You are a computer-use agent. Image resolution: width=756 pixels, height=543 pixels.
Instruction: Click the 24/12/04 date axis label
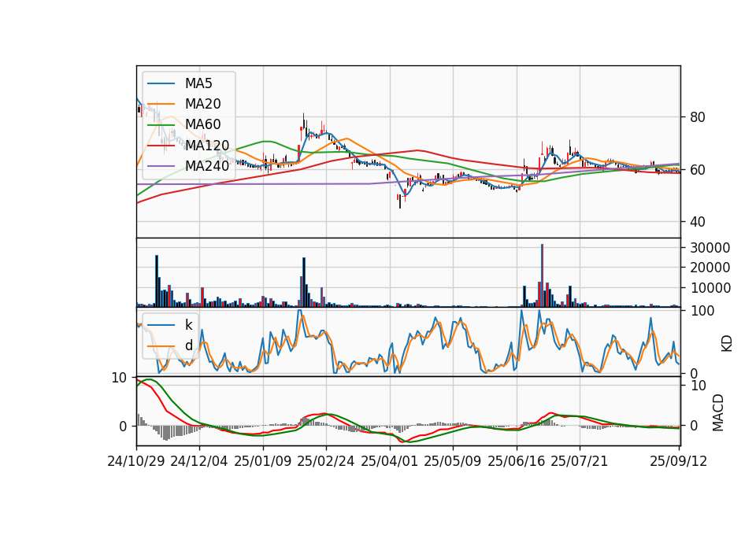point(199,461)
